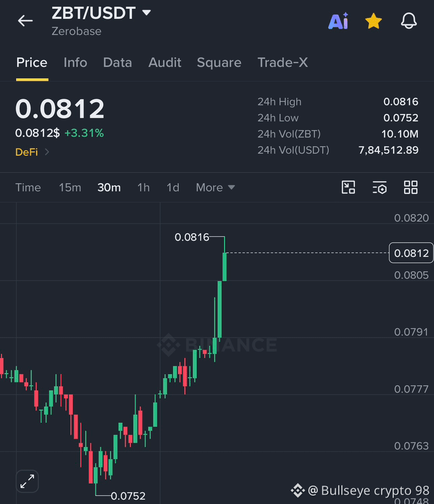Click the large 0.0812 price

click(x=60, y=109)
